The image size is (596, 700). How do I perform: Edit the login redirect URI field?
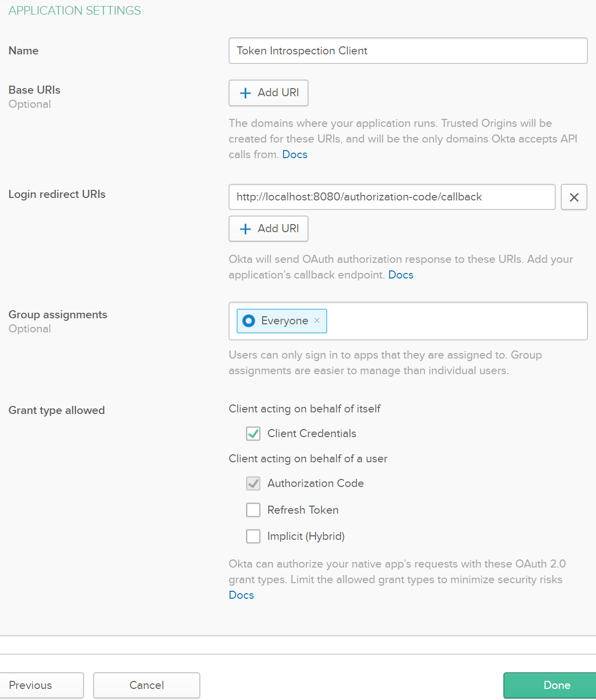pyautogui.click(x=392, y=197)
